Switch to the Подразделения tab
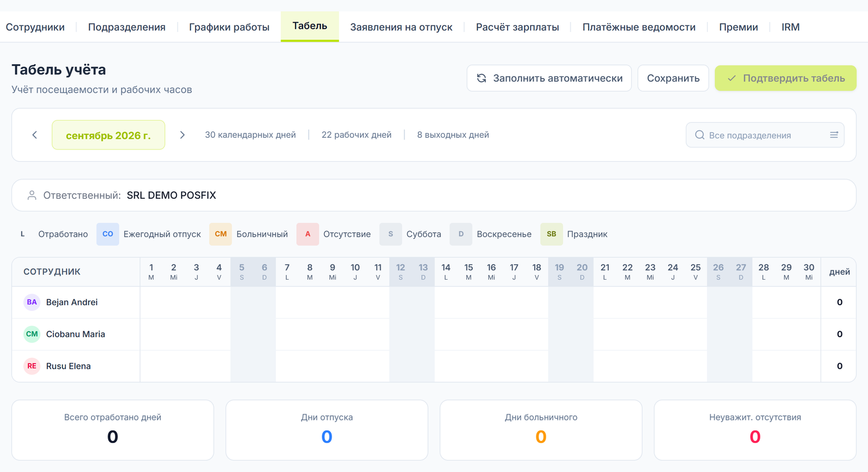The image size is (868, 472). point(127,27)
